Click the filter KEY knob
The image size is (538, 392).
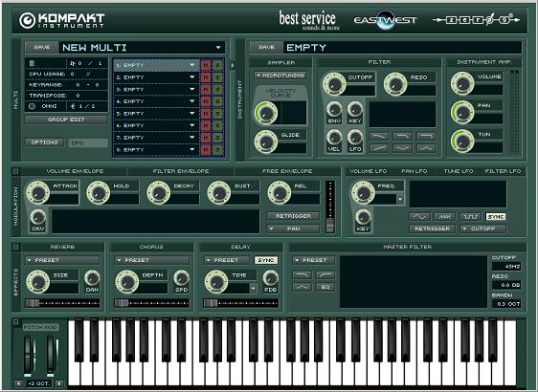[x=355, y=110]
